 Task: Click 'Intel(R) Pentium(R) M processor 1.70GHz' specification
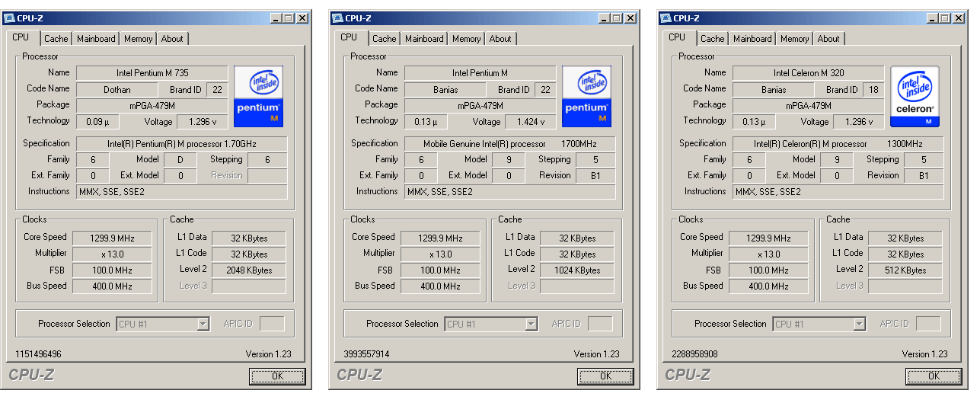pos(182,144)
